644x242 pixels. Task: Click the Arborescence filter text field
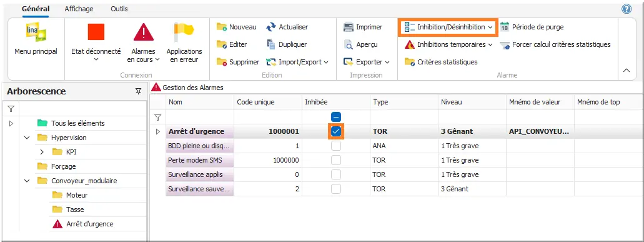(82, 109)
